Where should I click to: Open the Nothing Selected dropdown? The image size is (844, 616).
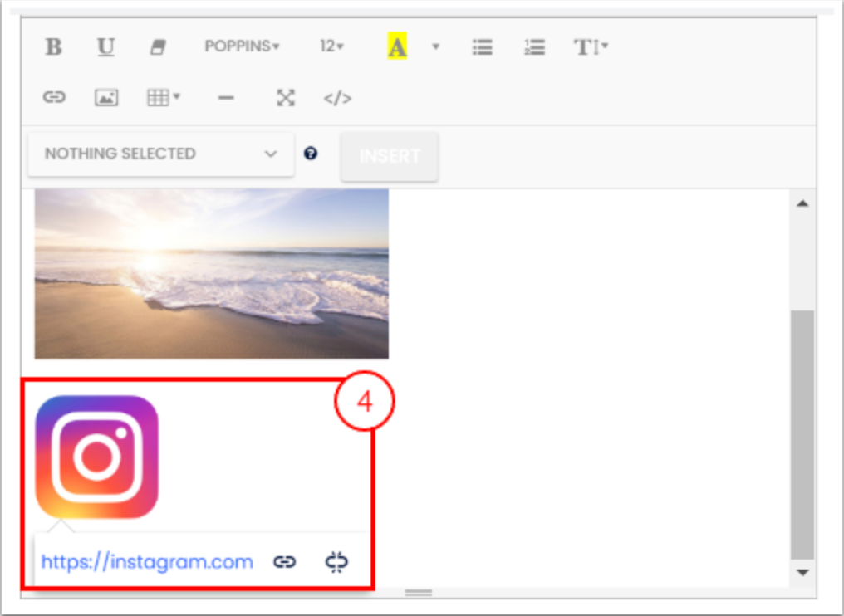coord(161,154)
